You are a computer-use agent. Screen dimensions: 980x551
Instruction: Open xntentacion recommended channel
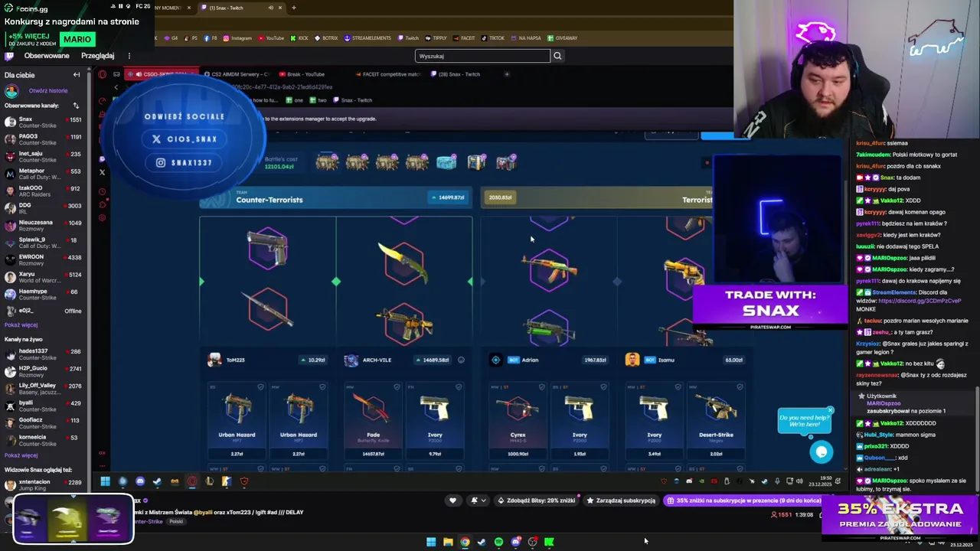43,485
